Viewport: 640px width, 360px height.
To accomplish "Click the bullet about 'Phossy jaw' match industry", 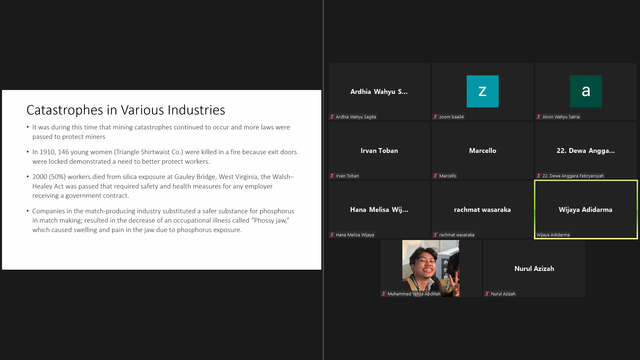I will click(x=163, y=220).
